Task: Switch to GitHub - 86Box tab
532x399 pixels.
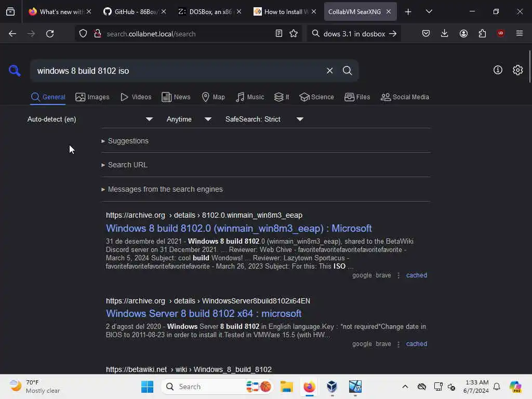Action: click(x=134, y=12)
